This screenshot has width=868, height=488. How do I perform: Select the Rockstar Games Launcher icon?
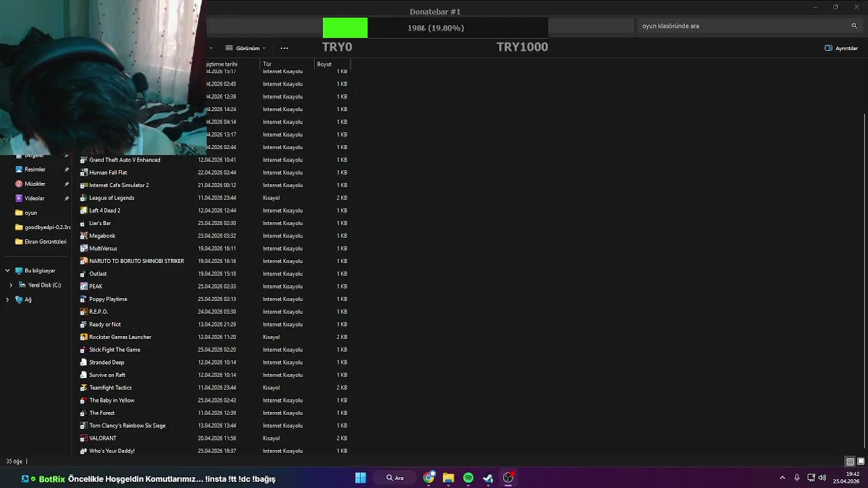[x=84, y=337]
